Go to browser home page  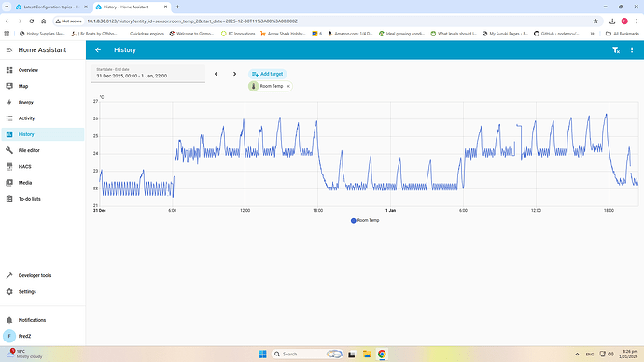(44, 21)
